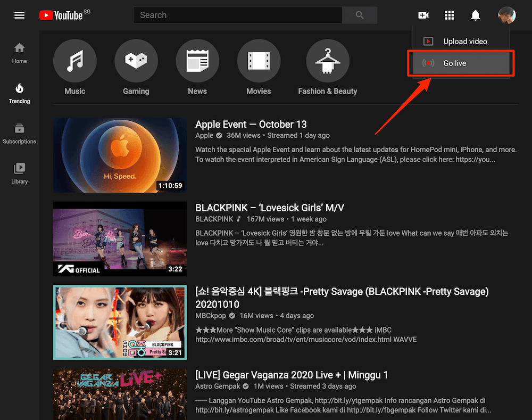Image resolution: width=532 pixels, height=420 pixels.
Task: Open the Create video camera icon
Action: pos(423,15)
